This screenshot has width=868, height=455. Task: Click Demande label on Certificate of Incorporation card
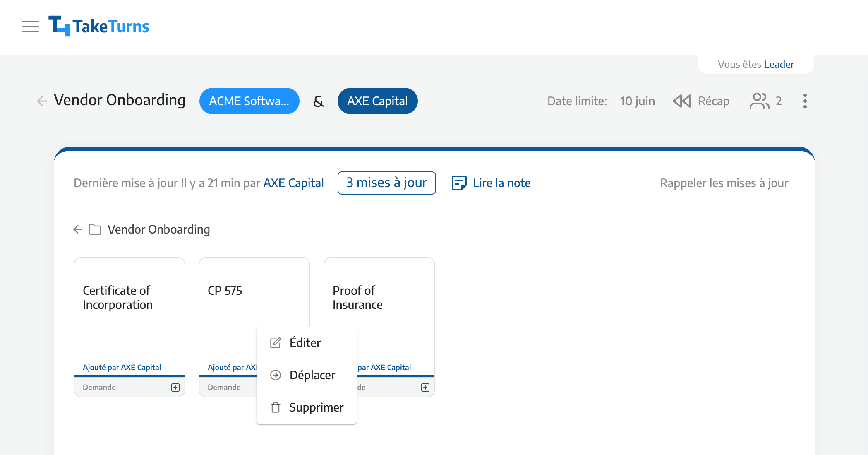99,387
